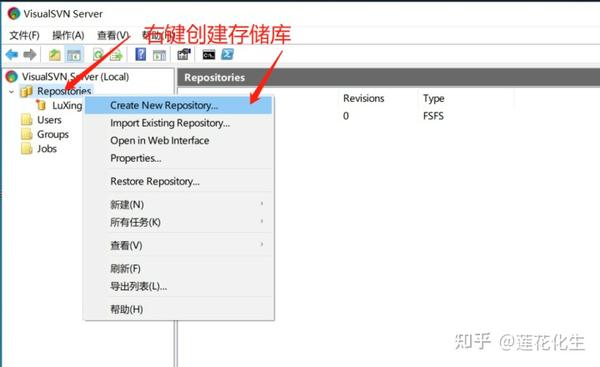
Task: Expand the 新建(N) submenu arrow
Action: tap(262, 204)
